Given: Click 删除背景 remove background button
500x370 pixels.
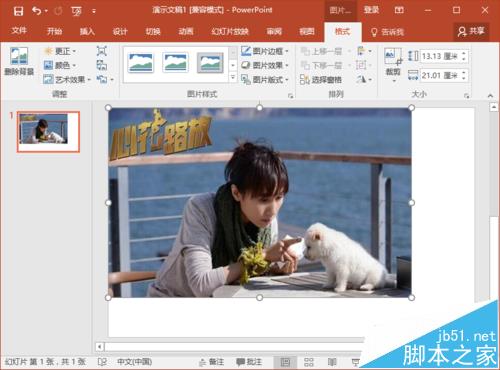Looking at the screenshot, I should click(x=19, y=61).
